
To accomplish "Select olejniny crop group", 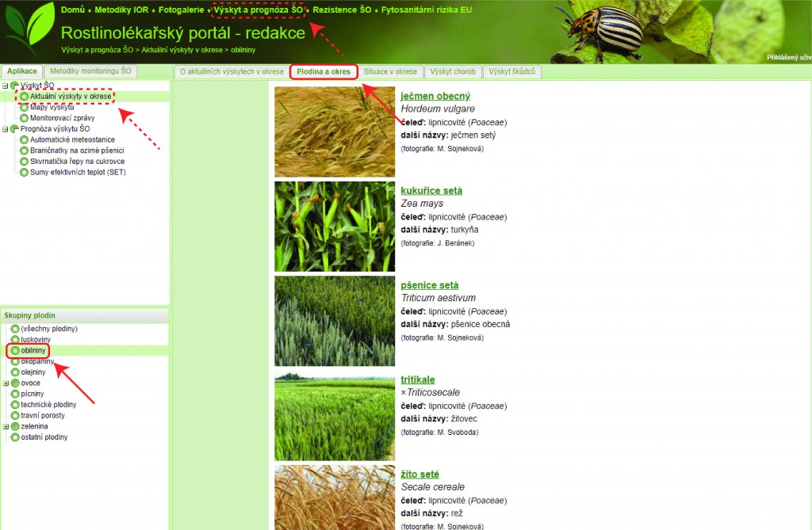I will (33, 372).
